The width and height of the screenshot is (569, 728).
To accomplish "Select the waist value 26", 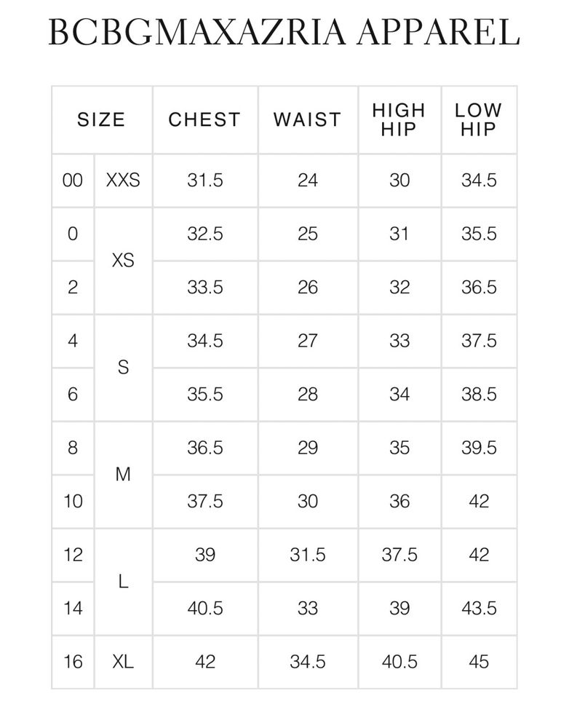I will 308,288.
